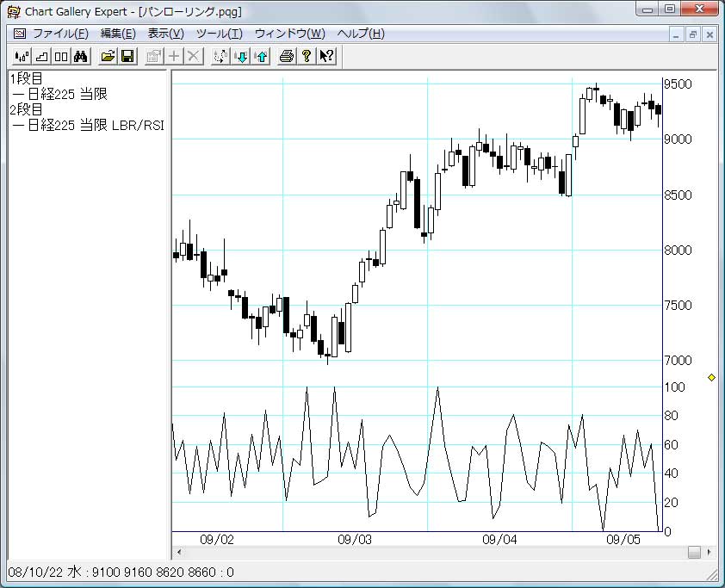Click the two-pane layout toolbar icon
725x588 pixels.
click(60, 57)
